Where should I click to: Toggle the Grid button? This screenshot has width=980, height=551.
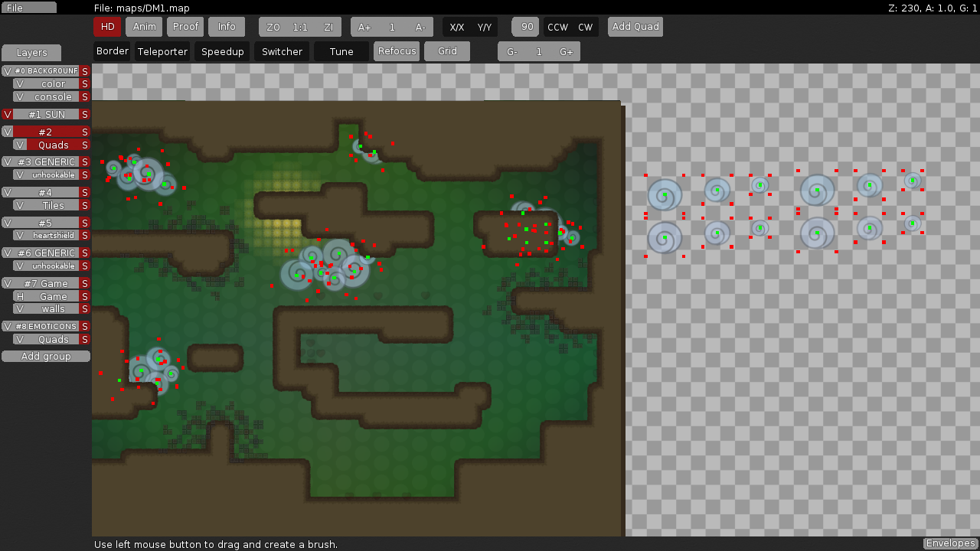click(447, 51)
